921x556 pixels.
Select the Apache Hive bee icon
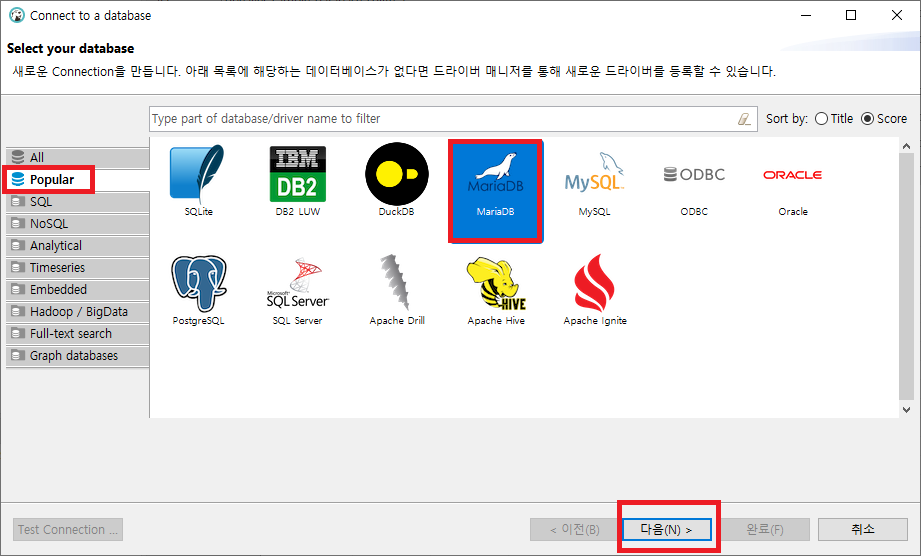(x=496, y=283)
